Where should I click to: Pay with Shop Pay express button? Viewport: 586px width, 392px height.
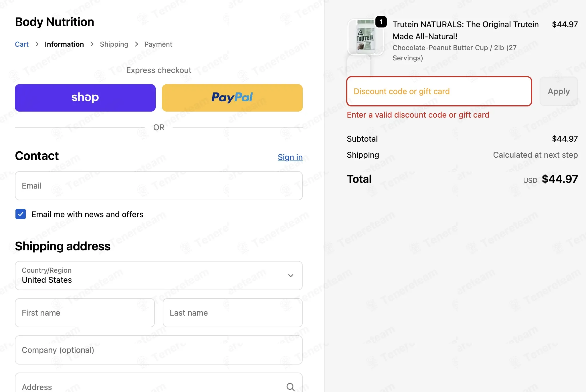coord(85,98)
